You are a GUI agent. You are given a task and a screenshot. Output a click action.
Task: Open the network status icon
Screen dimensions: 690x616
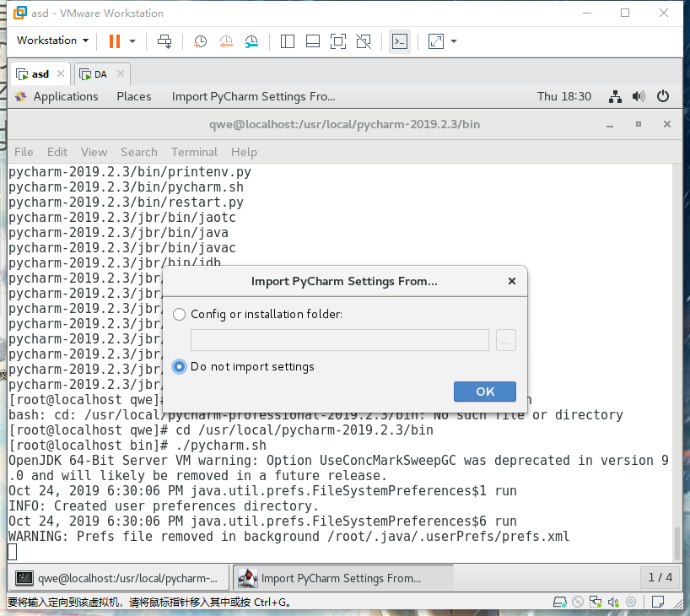[615, 96]
